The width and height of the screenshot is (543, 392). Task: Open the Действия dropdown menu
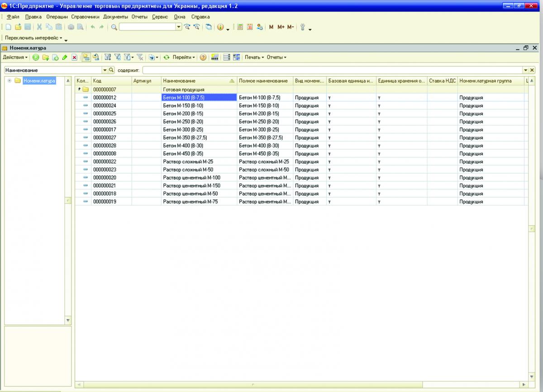point(15,57)
